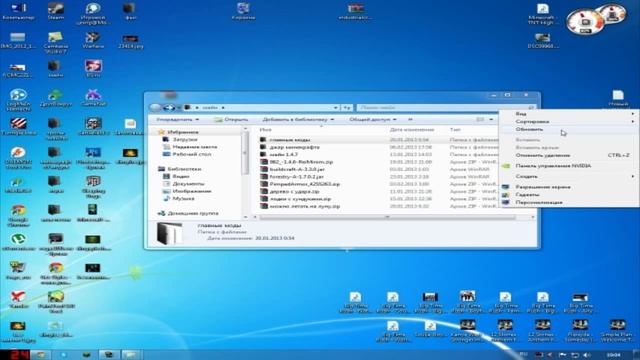Open the Компьютер desktop icon
The height and width of the screenshot is (360, 640).
(x=18, y=11)
